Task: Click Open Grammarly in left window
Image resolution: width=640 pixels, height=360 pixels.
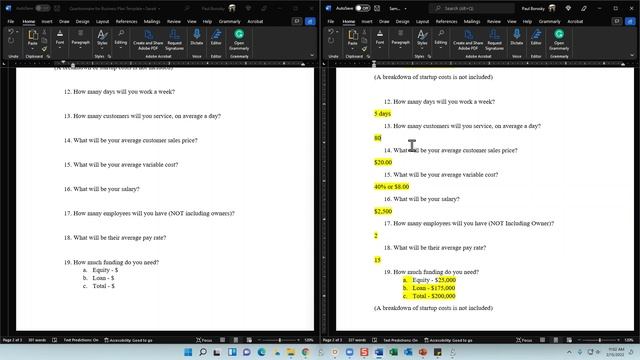Action: point(239,39)
